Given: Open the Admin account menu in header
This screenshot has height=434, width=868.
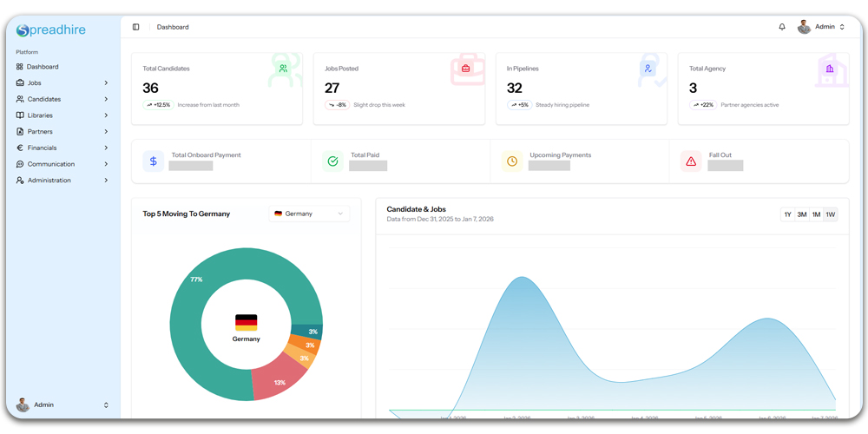Looking at the screenshot, I should point(821,27).
